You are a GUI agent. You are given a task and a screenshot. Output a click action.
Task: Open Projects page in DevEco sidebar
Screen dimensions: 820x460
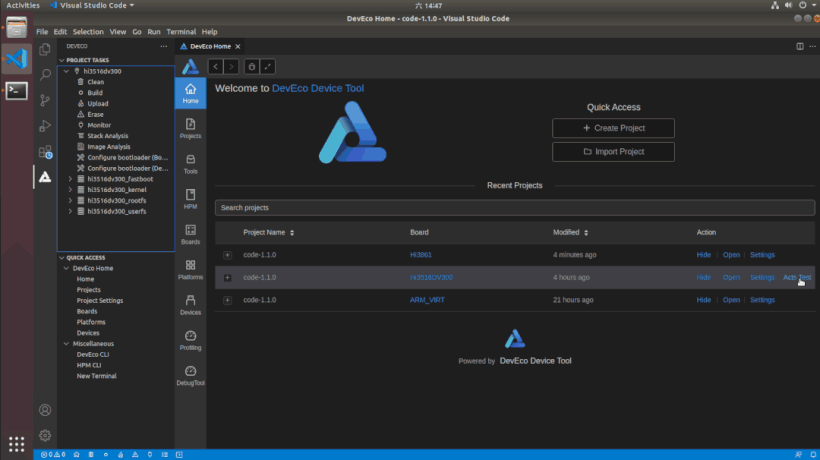coord(190,129)
